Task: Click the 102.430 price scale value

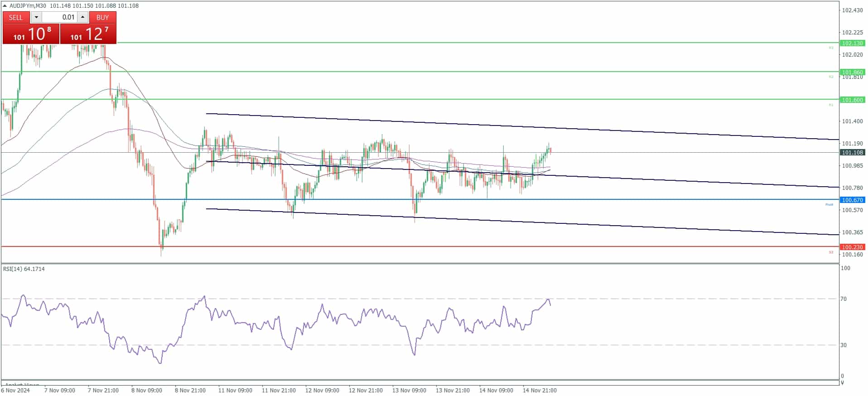Action: pyautogui.click(x=852, y=10)
